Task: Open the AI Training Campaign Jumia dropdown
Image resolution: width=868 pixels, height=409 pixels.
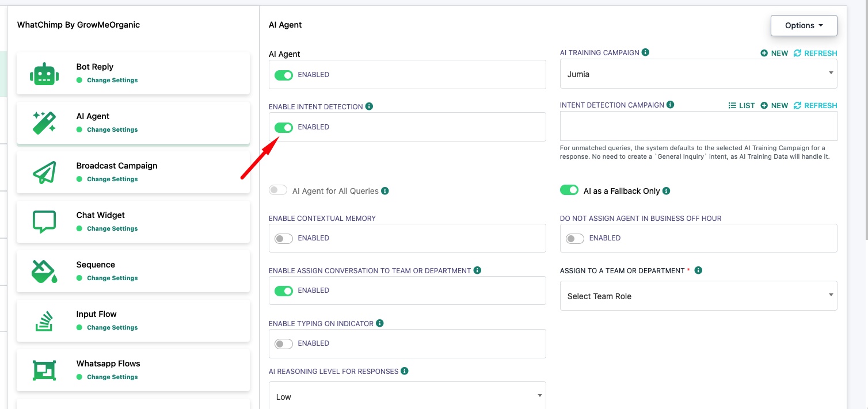Action: pos(698,74)
